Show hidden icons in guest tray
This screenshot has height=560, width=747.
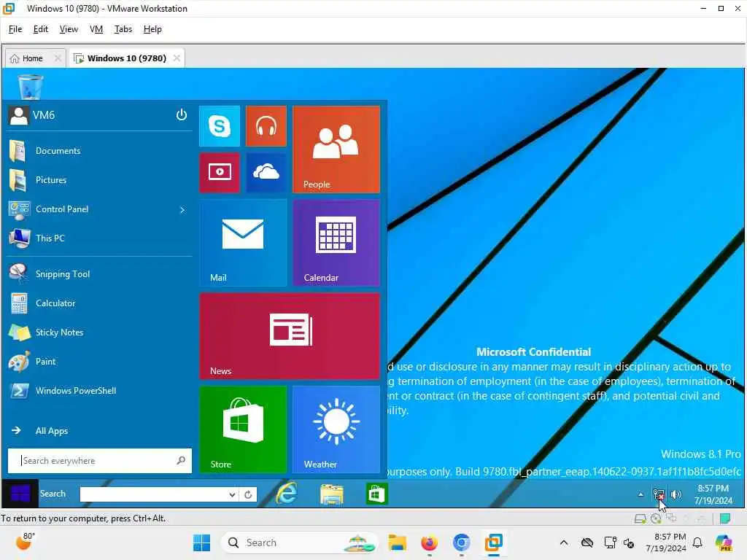(x=640, y=495)
